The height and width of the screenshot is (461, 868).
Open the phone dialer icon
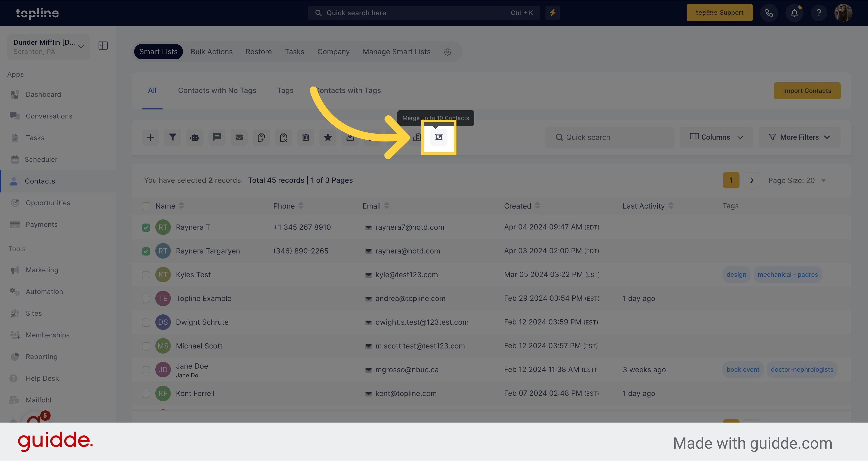769,13
